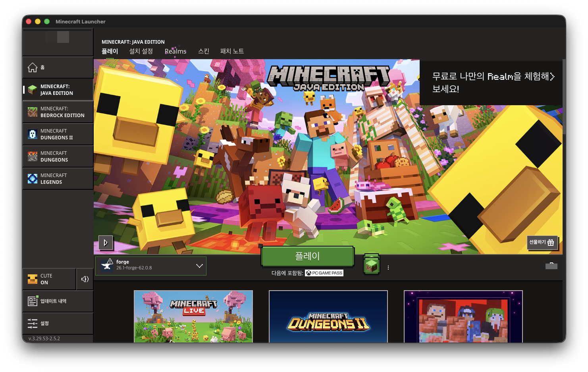This screenshot has width=588, height=372.
Task: Click the "다음에 포함됨:" label
Action: tap(287, 273)
